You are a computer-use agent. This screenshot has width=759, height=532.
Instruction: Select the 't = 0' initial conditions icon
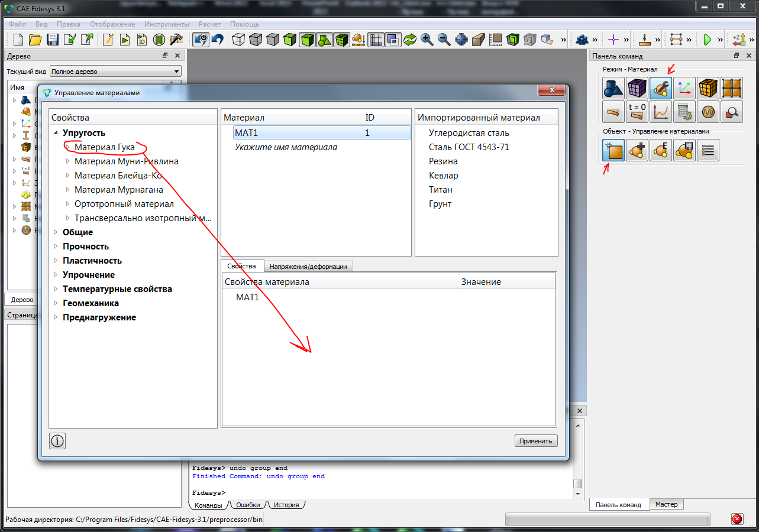pyautogui.click(x=637, y=111)
